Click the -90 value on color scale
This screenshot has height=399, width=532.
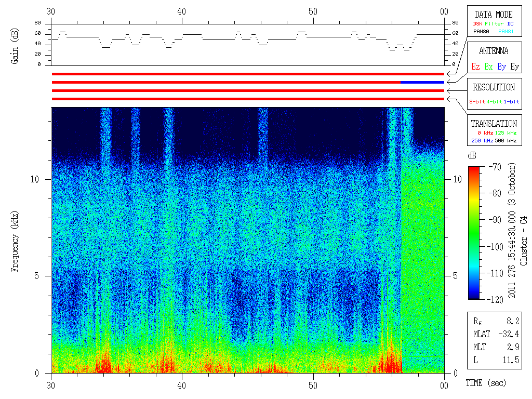[x=495, y=220]
